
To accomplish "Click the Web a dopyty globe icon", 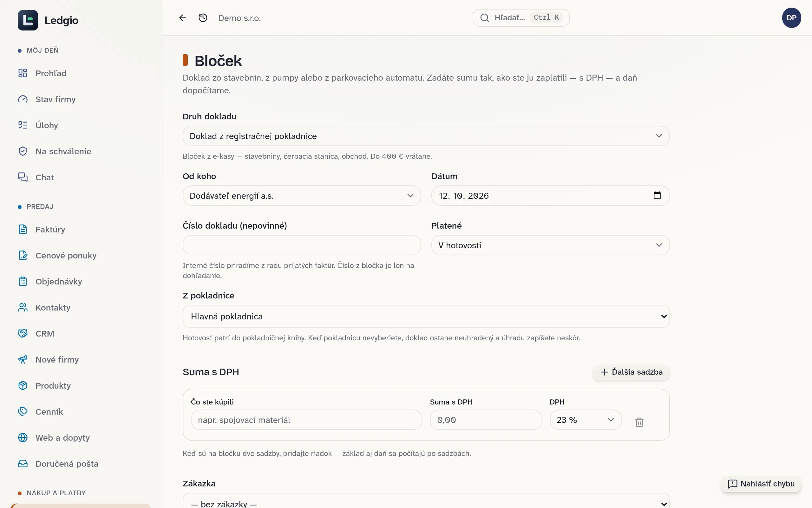I will (x=23, y=438).
